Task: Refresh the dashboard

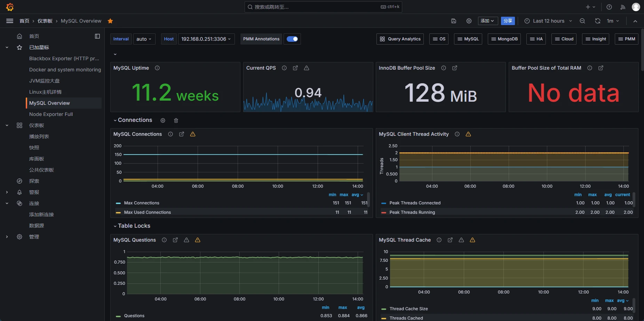Action: (x=598, y=21)
